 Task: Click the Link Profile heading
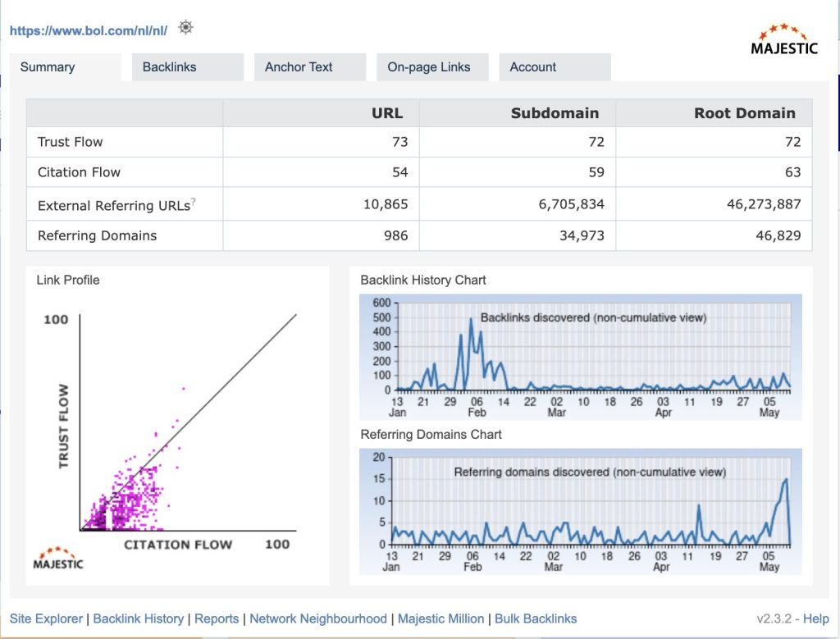pyautogui.click(x=68, y=281)
